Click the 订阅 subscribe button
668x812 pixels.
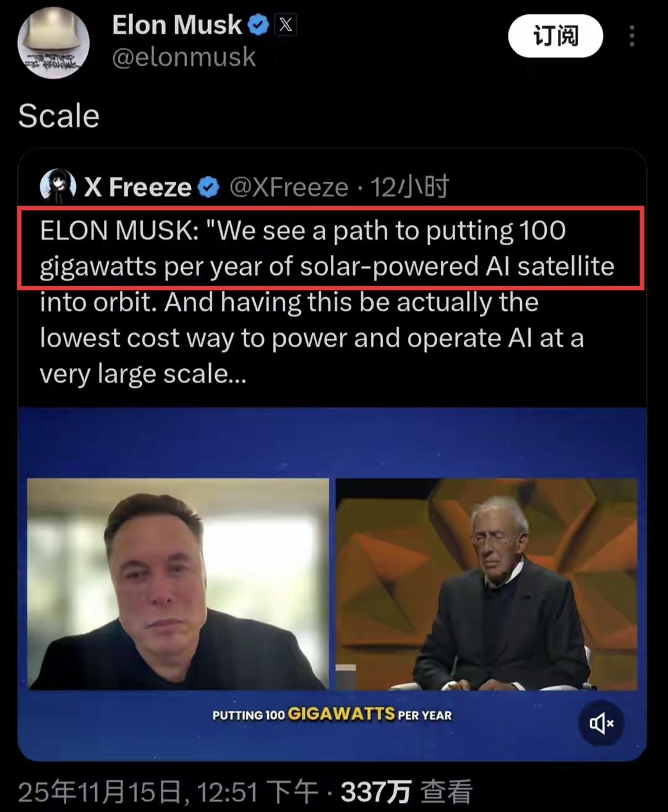(x=555, y=37)
